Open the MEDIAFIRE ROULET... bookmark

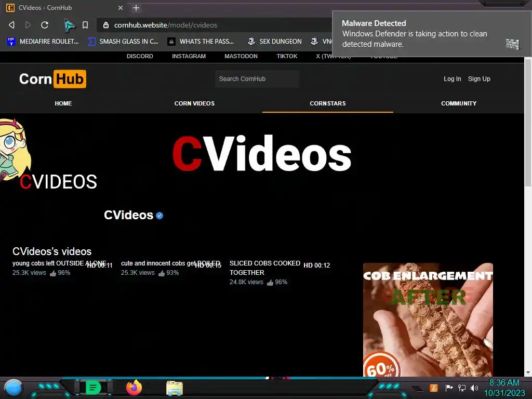[x=43, y=42]
